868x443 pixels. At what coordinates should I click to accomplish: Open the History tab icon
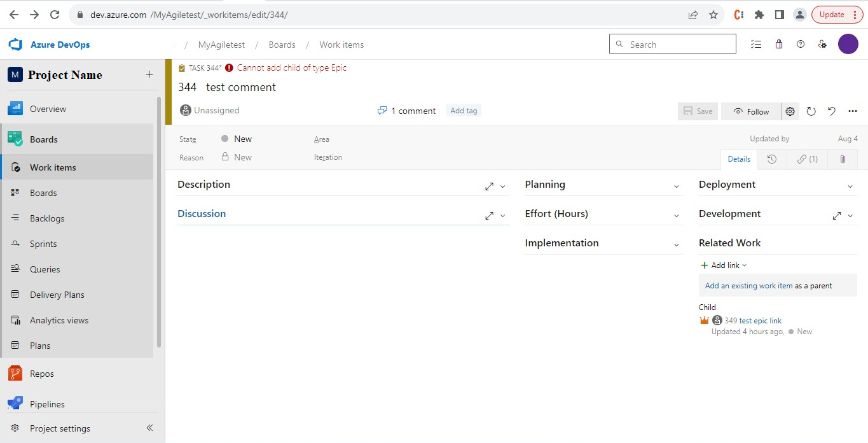click(771, 159)
